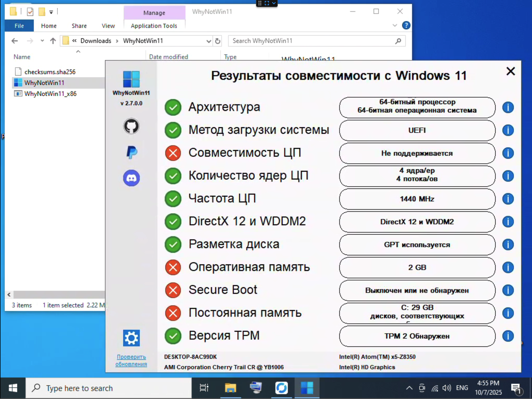Switch to the View ribbon tab
The height and width of the screenshot is (399, 532).
(108, 26)
